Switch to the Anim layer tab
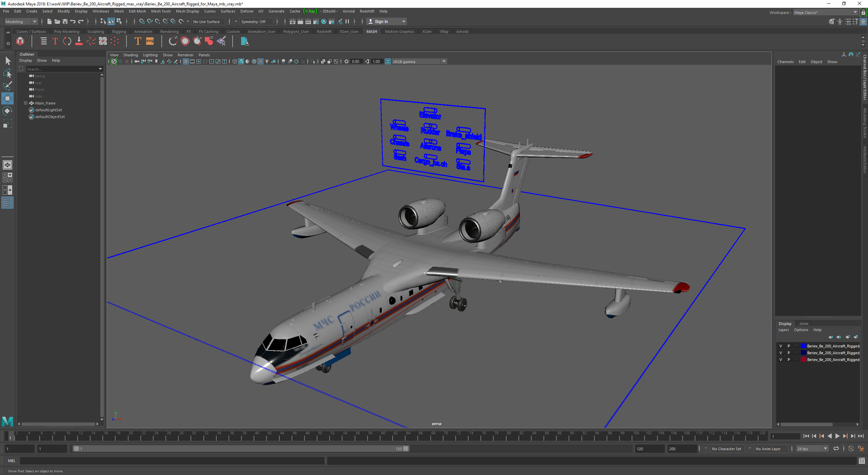This screenshot has height=475, width=868. [x=804, y=324]
